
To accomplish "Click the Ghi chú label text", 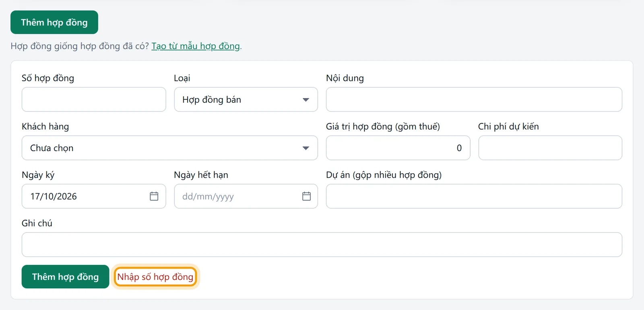I will coord(37,223).
